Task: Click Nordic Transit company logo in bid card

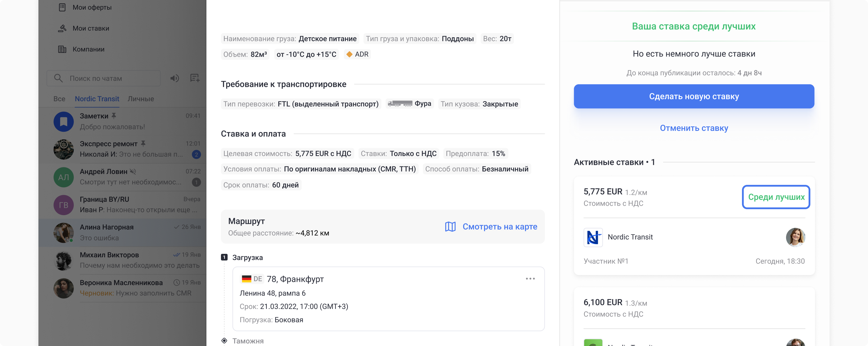Action: 593,237
